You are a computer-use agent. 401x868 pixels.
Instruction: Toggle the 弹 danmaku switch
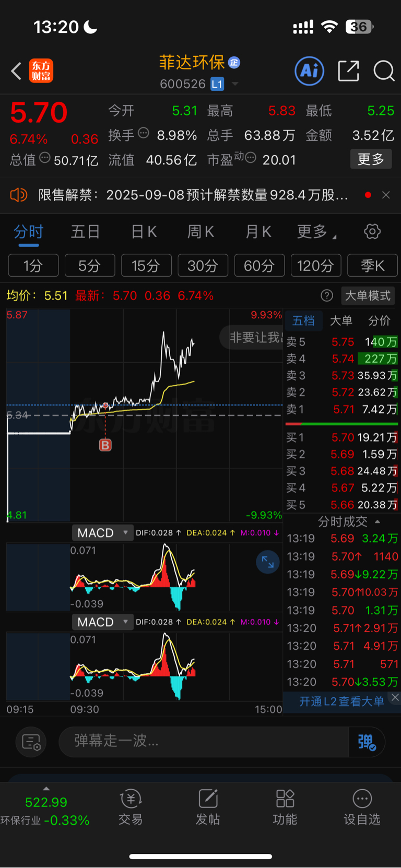click(x=367, y=742)
